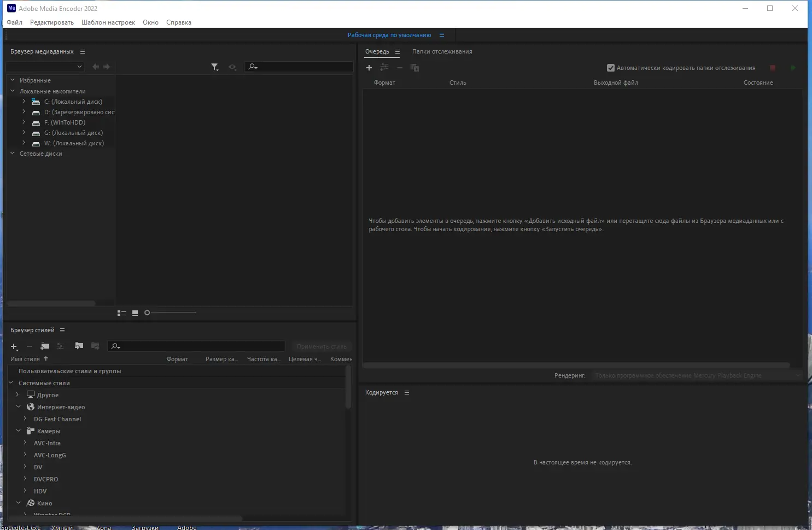Open Браузер стилей panel menu
Image resolution: width=812 pixels, height=530 pixels.
[62, 330]
